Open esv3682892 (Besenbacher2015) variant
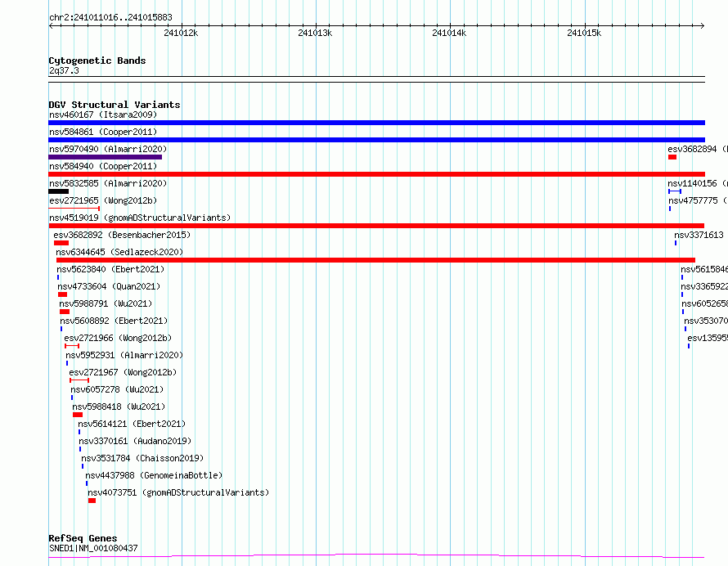 pyautogui.click(x=122, y=235)
